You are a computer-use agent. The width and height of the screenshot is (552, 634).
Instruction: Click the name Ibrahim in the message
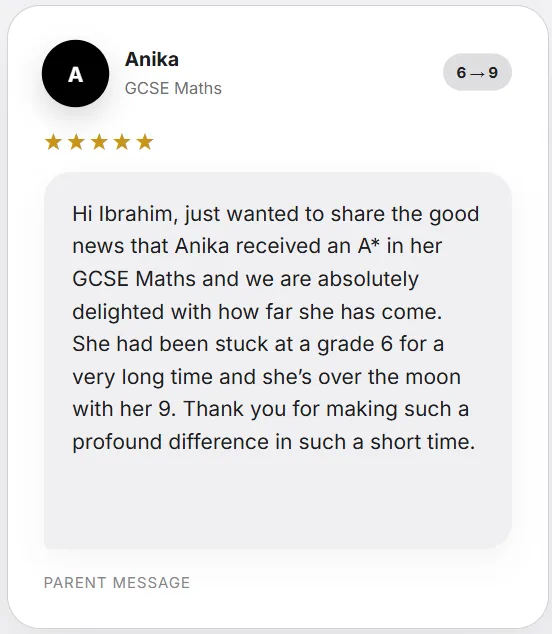(x=138, y=214)
